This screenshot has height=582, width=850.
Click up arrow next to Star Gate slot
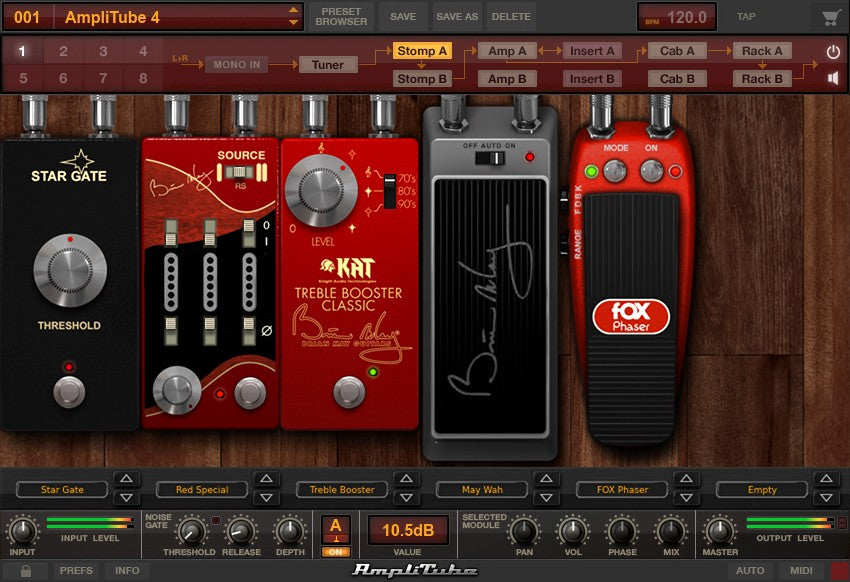tap(125, 481)
